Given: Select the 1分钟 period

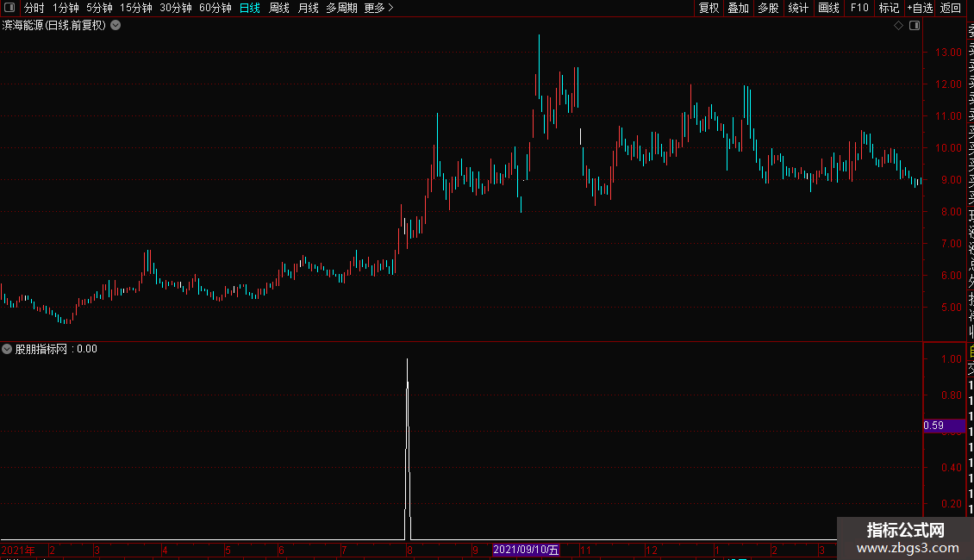Looking at the screenshot, I should click(x=66, y=8).
